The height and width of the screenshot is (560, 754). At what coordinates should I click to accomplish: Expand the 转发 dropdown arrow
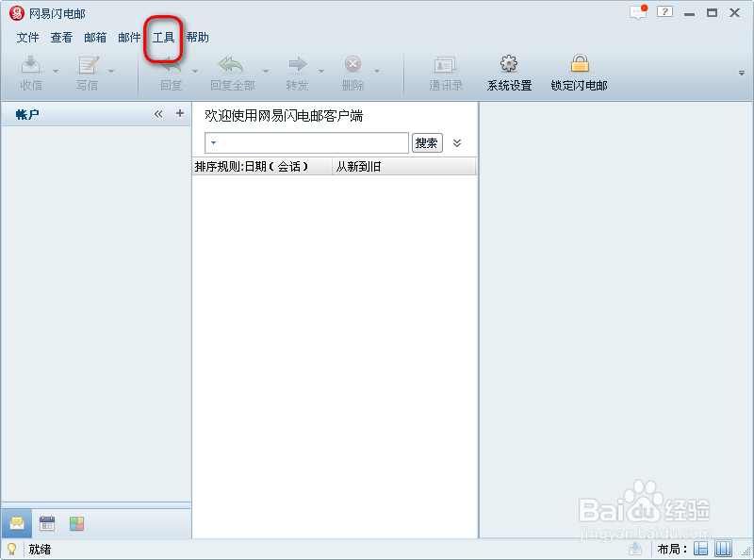[321, 72]
